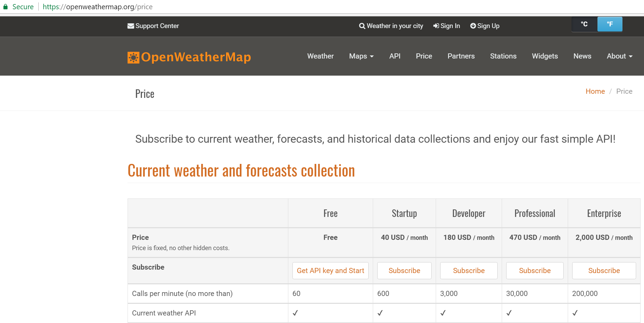644x323 pixels.
Task: Click the Enterprise Current weather API checkmark
Action: [575, 313]
